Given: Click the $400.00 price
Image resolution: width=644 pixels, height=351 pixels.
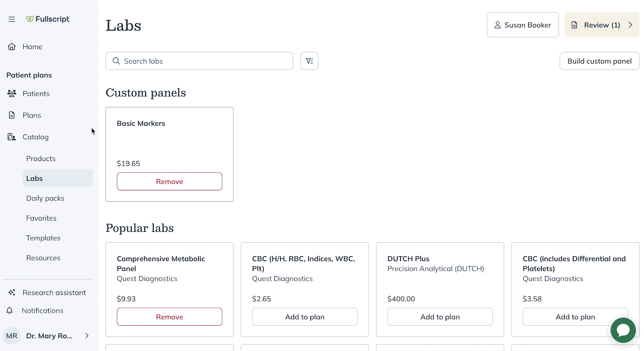Looking at the screenshot, I should pos(401,299).
